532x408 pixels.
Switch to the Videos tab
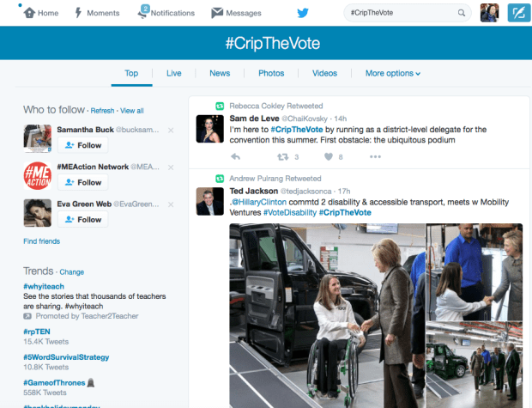(x=324, y=73)
